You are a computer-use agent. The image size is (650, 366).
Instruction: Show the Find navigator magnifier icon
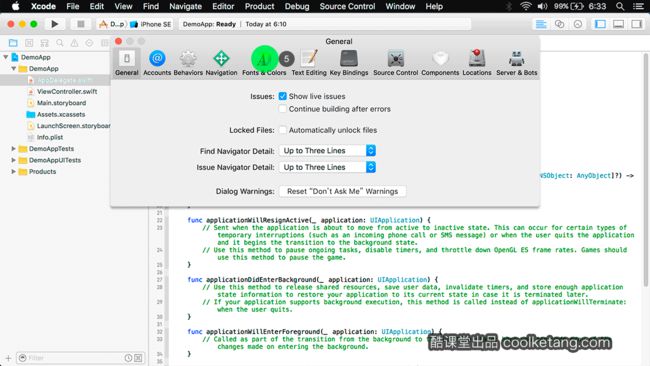pos(60,43)
